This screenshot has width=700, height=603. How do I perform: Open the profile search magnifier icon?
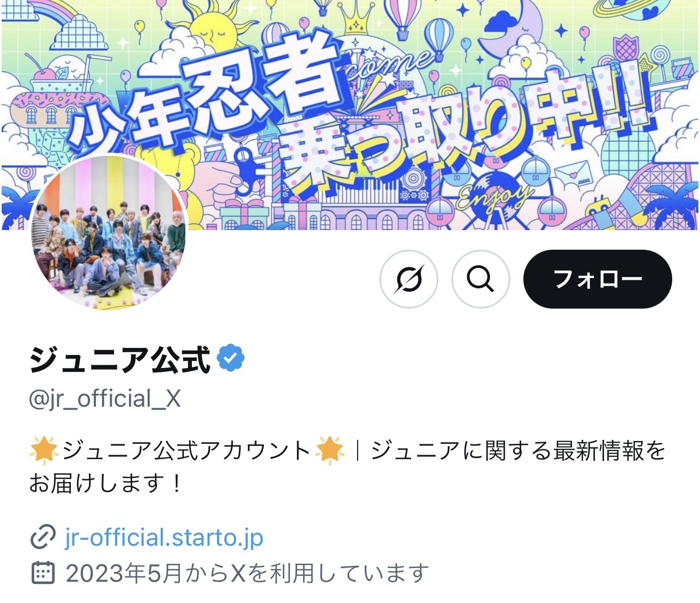pos(481,279)
